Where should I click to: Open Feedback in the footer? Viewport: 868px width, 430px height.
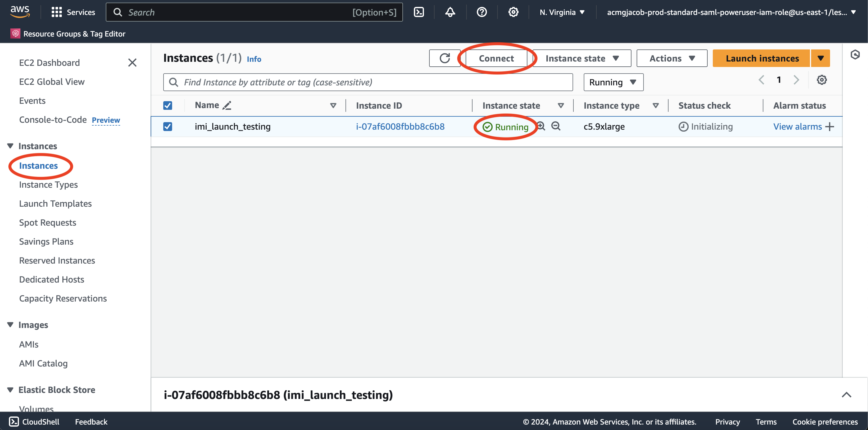[91, 422]
